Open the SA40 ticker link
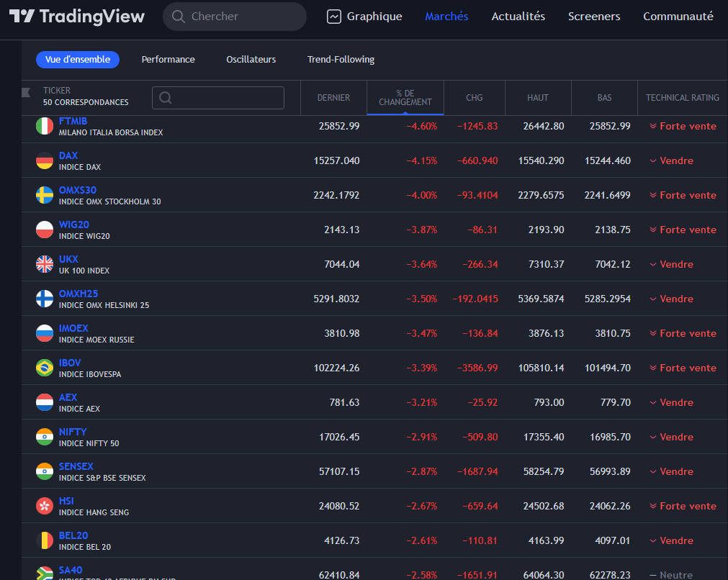The height and width of the screenshot is (580, 728). click(x=71, y=570)
